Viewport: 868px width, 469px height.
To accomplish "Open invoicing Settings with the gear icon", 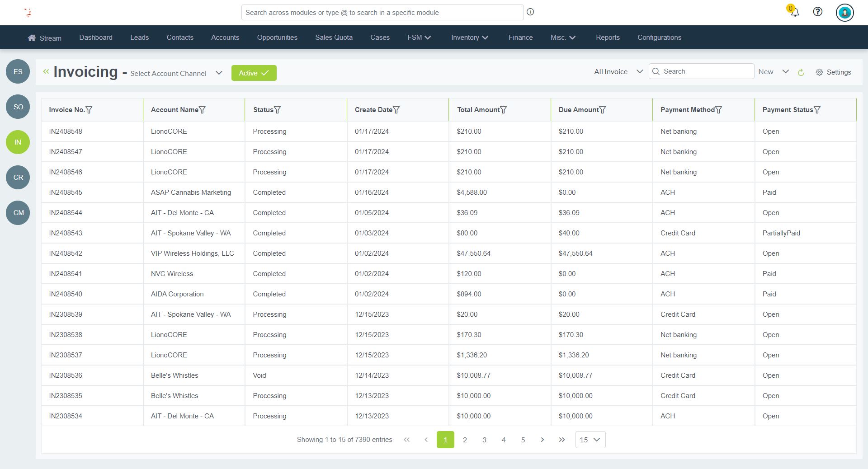I will (x=833, y=72).
